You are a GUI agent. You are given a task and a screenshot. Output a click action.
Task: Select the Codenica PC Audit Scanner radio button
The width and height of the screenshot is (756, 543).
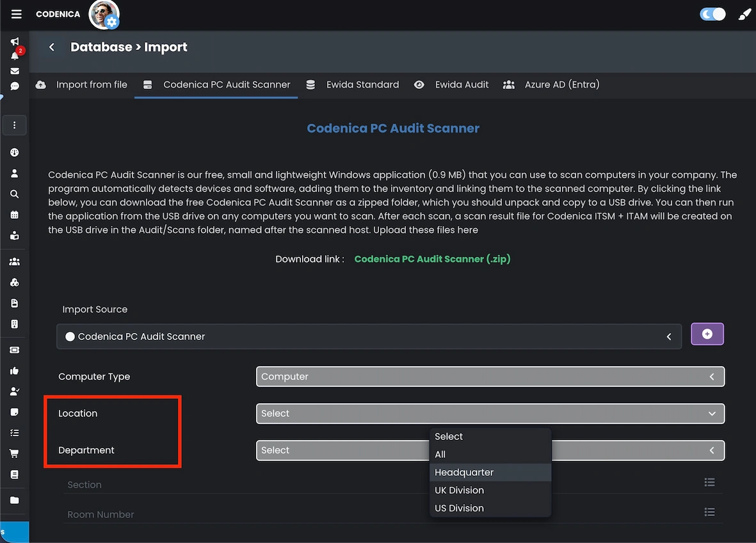pos(70,336)
